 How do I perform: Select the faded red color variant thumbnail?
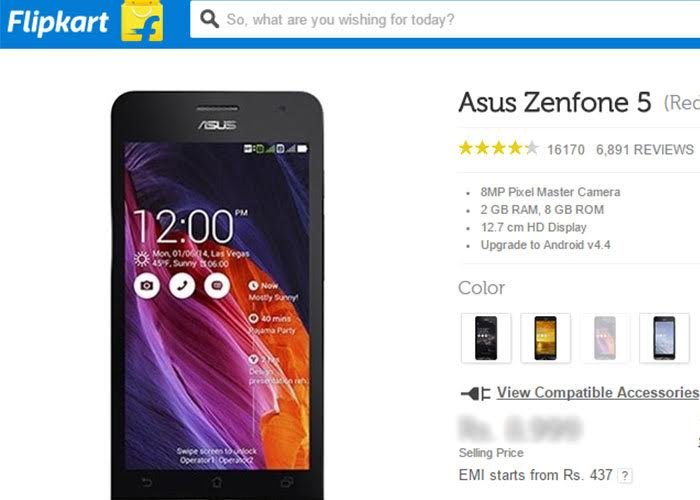click(x=605, y=338)
